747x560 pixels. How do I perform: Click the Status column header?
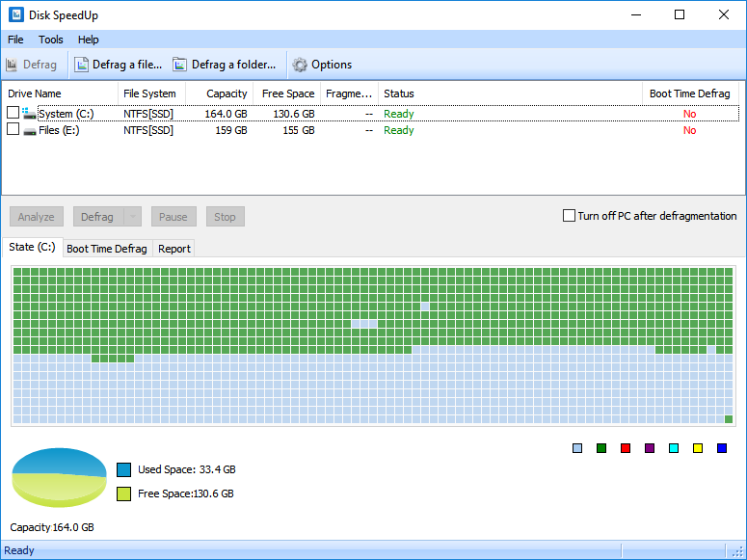[x=510, y=93]
